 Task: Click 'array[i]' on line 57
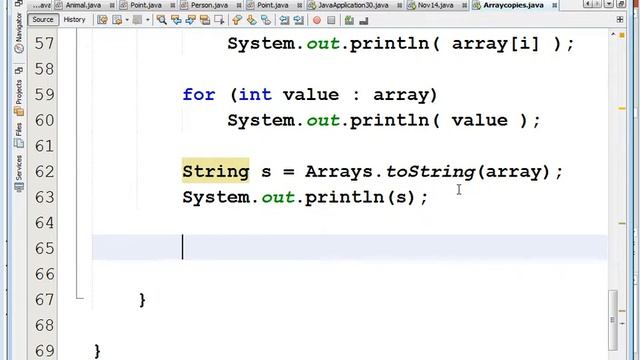click(496, 43)
